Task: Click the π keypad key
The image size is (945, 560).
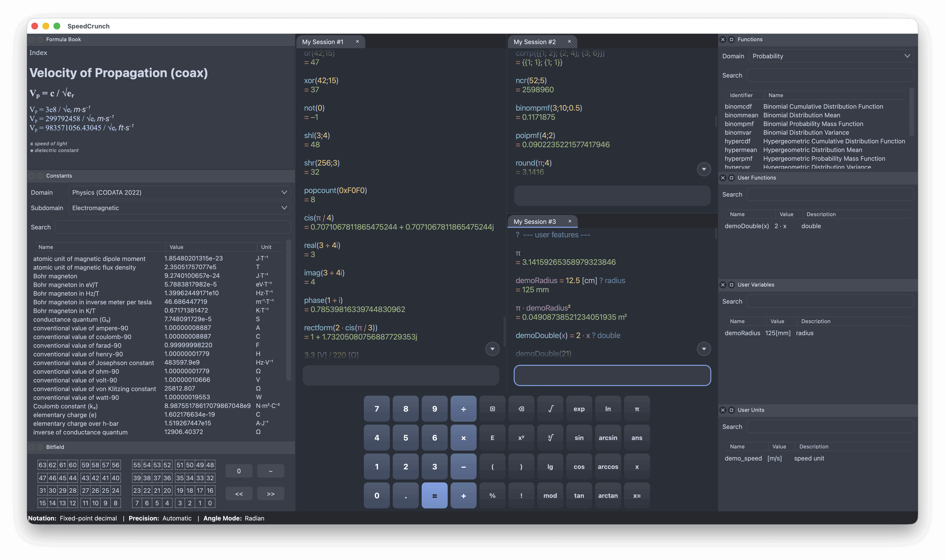Action: pos(637,409)
